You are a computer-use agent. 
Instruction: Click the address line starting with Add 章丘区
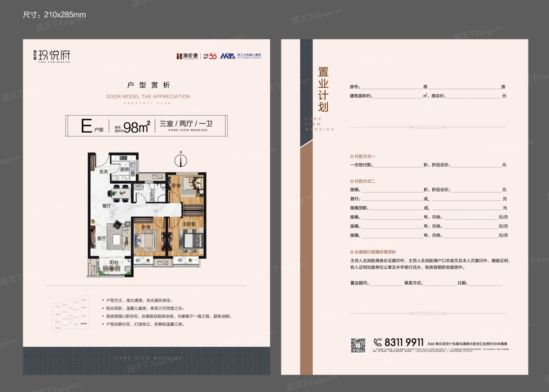(x=467, y=344)
